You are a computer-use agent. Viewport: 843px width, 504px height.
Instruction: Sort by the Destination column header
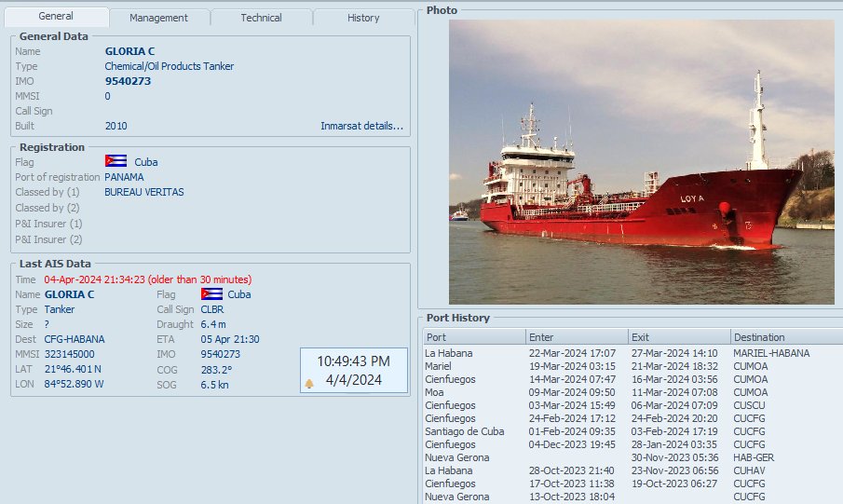click(x=786, y=337)
